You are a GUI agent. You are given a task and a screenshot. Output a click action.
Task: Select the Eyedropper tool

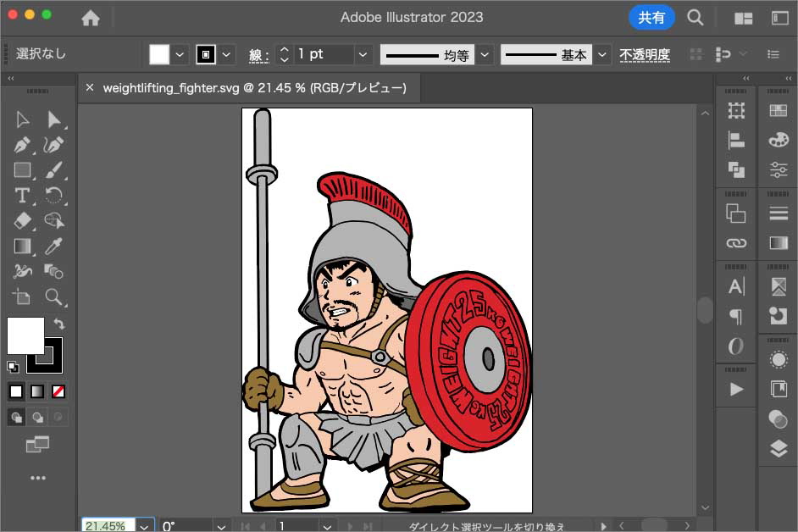click(53, 247)
